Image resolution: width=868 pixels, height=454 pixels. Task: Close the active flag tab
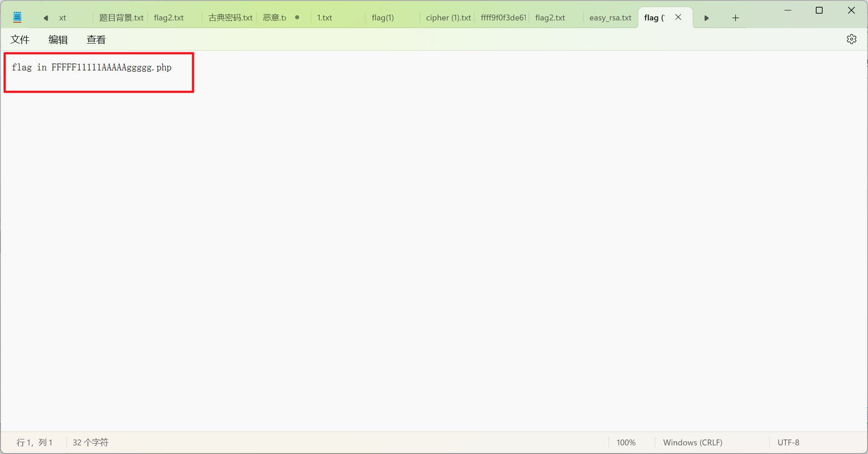[678, 17]
